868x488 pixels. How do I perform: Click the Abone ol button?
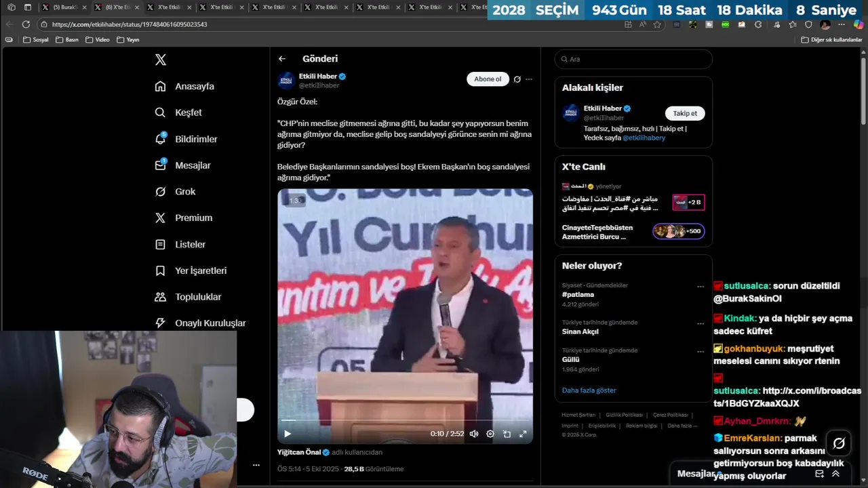(488, 79)
